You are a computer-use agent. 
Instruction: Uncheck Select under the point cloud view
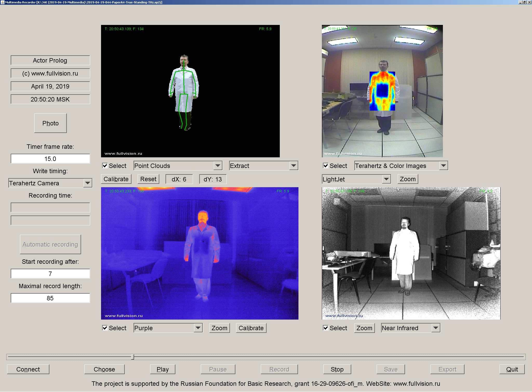(105, 165)
